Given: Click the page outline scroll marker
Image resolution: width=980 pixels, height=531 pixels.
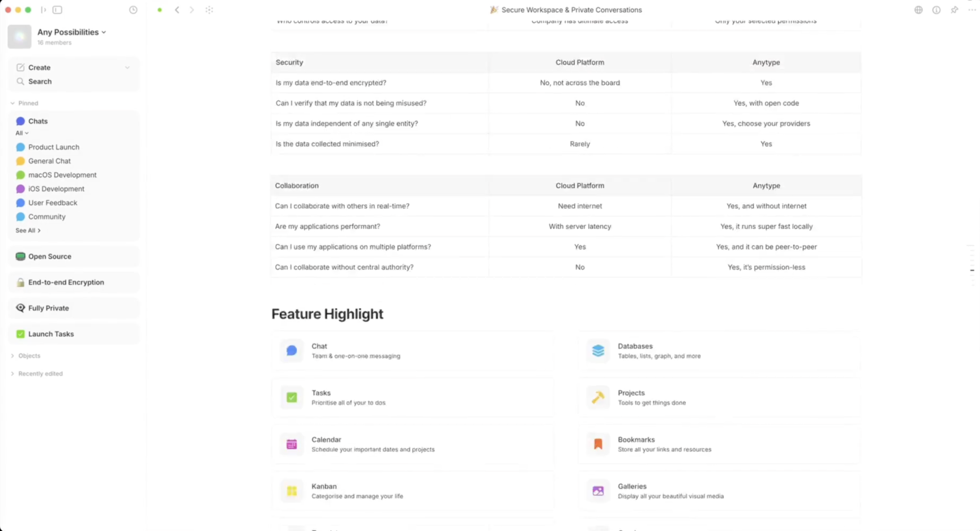Looking at the screenshot, I should pos(972,270).
